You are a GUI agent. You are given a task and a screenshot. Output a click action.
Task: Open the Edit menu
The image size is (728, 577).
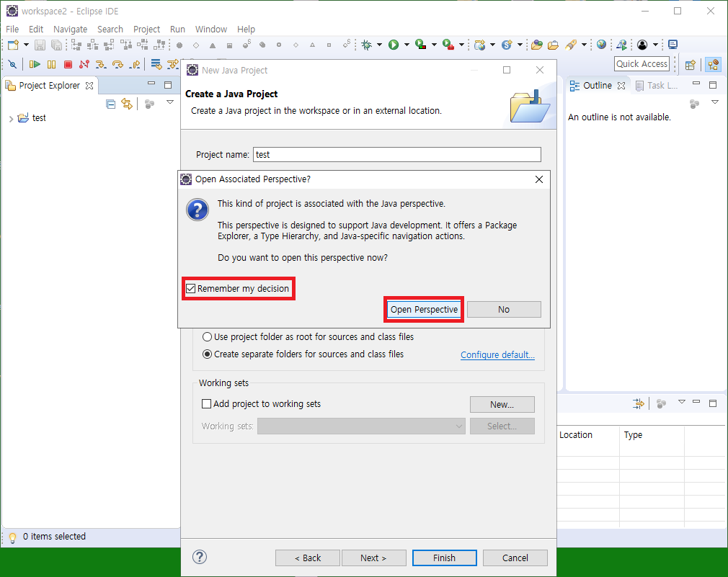click(x=36, y=30)
